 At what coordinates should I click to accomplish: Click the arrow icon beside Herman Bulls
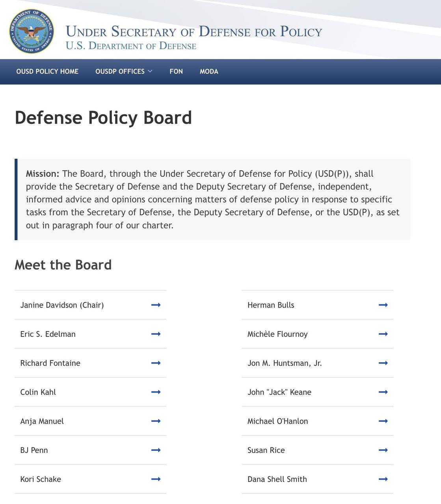[383, 305]
